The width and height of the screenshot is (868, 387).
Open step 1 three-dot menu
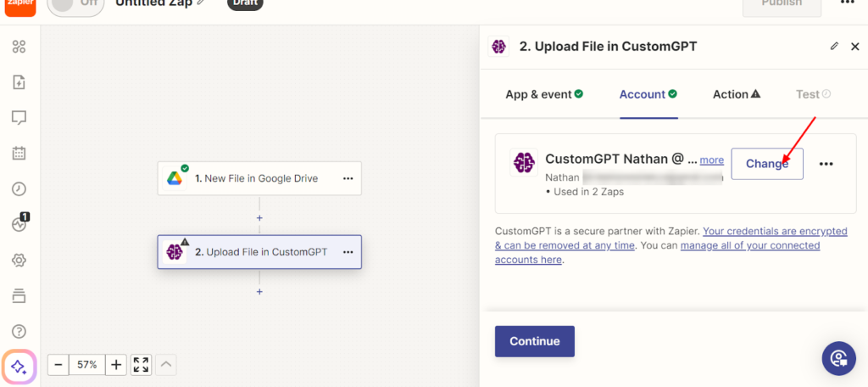click(348, 178)
